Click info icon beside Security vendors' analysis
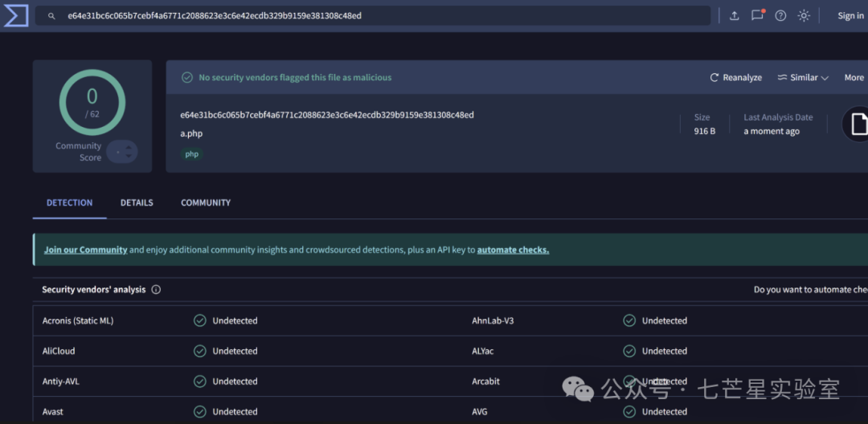 (x=156, y=290)
